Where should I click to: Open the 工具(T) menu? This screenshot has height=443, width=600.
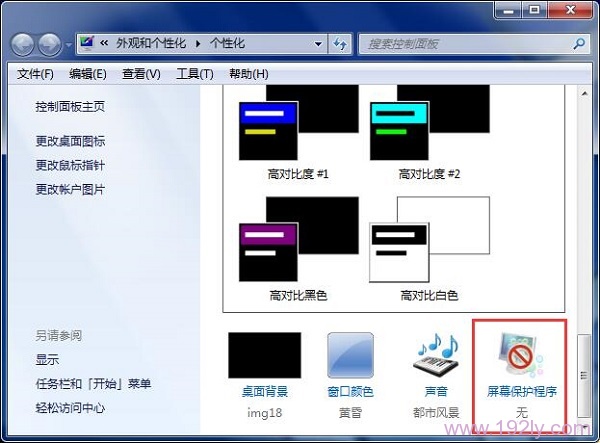tap(195, 74)
